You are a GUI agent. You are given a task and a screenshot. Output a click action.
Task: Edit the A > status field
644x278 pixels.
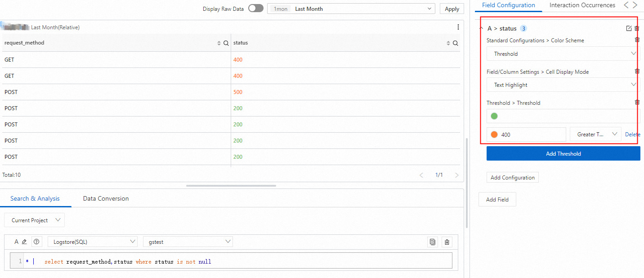coord(629,28)
